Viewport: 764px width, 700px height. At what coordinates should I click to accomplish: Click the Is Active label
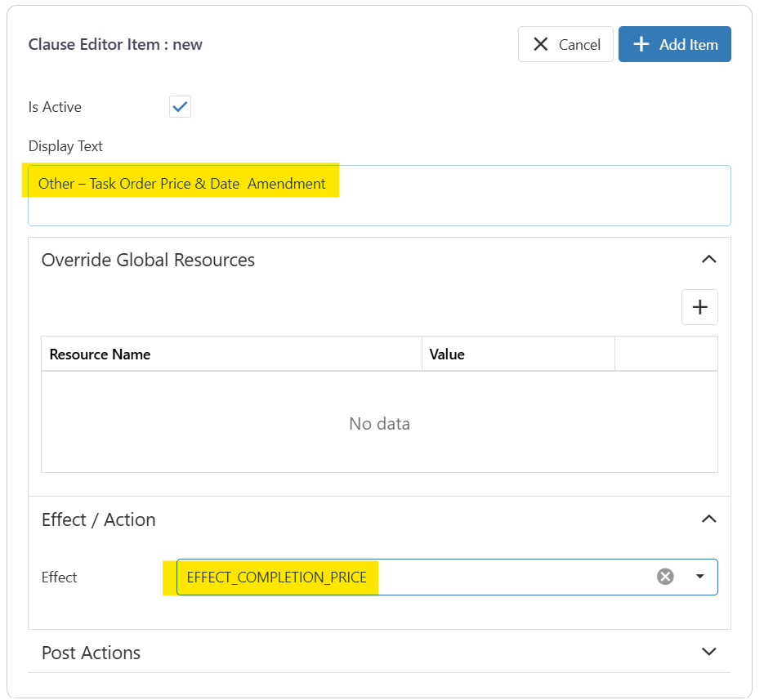click(x=55, y=107)
